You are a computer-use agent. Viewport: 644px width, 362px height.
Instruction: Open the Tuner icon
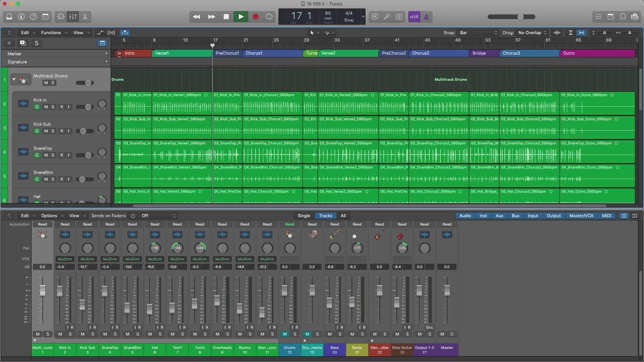pyautogui.click(x=387, y=16)
